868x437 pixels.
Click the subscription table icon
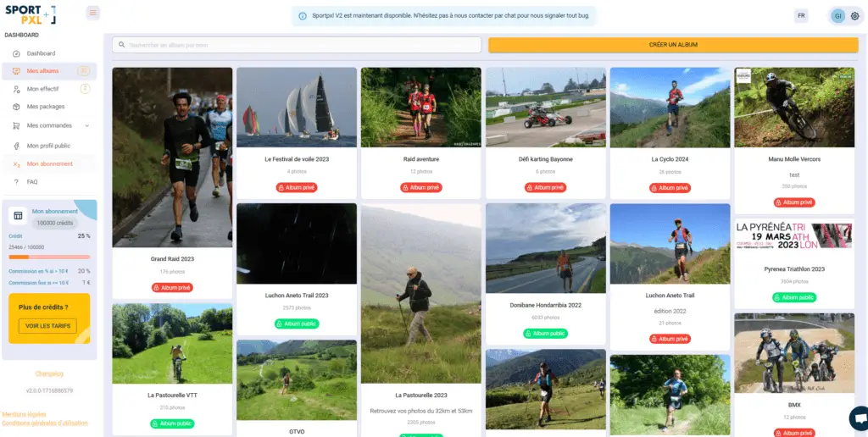(x=18, y=216)
